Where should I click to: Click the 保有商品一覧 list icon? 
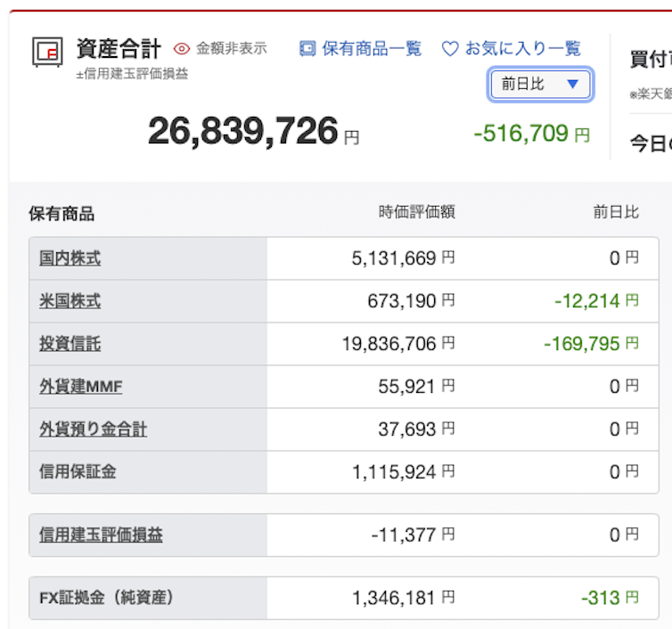pyautogui.click(x=307, y=48)
